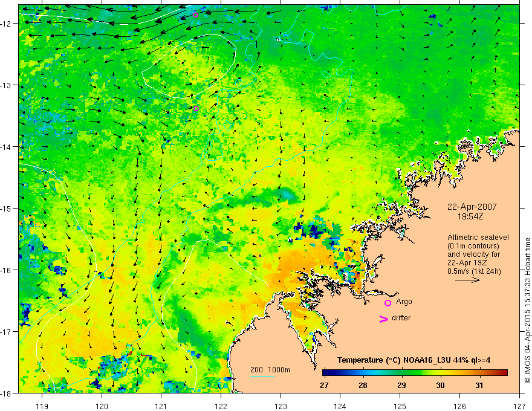This screenshot has width=532, height=411.
Task: Click the latitude axis label '-12'
Action: tap(7, 24)
